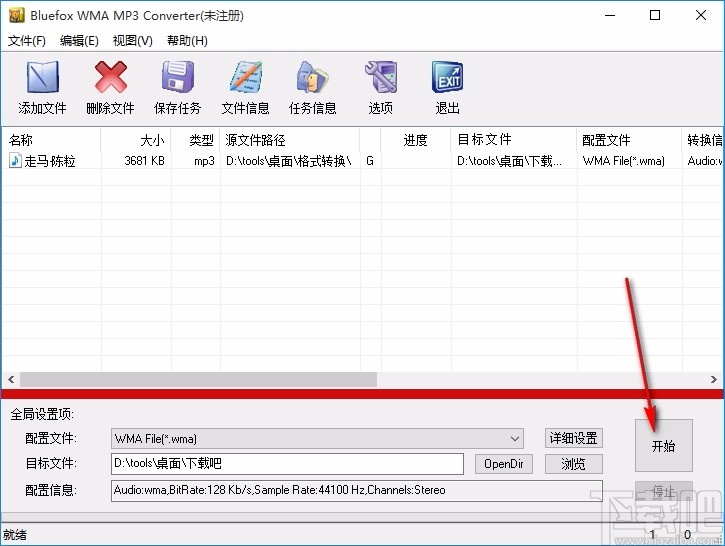Open the 文件(F) menu

tap(27, 41)
